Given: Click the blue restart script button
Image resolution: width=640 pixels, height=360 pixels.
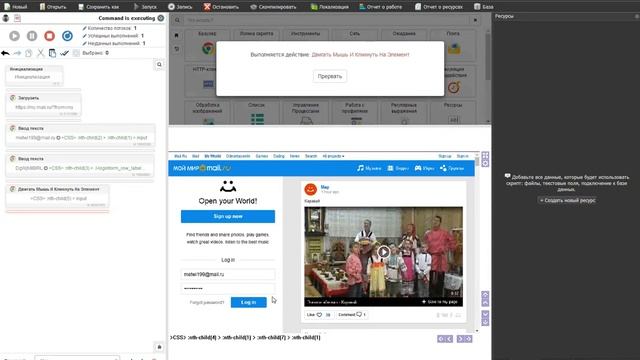Looking at the screenshot, I should [67, 36].
